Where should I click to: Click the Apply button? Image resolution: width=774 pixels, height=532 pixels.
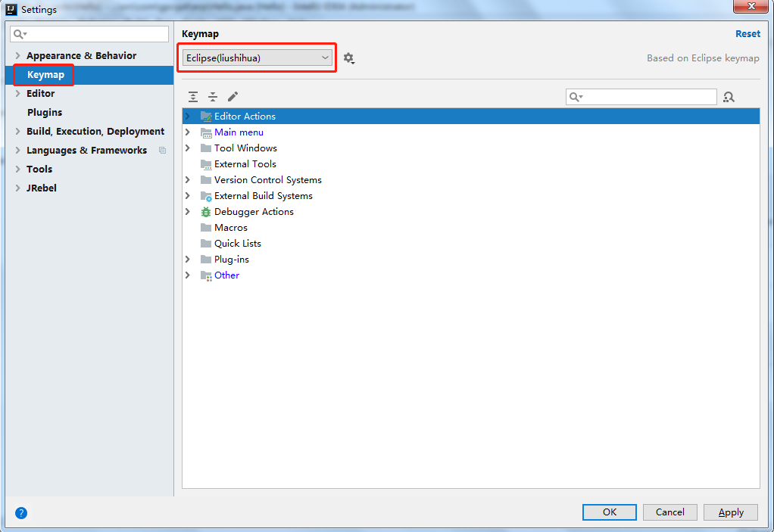(731, 512)
